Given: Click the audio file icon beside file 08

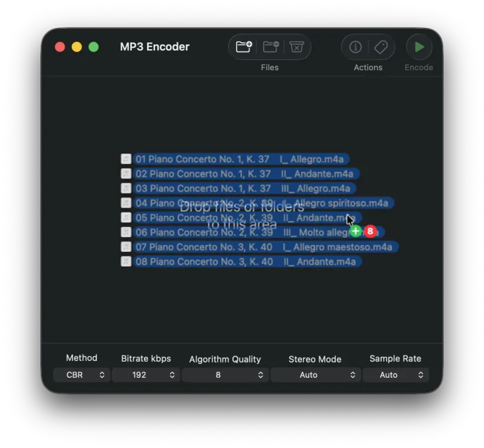Looking at the screenshot, I should 126,262.
